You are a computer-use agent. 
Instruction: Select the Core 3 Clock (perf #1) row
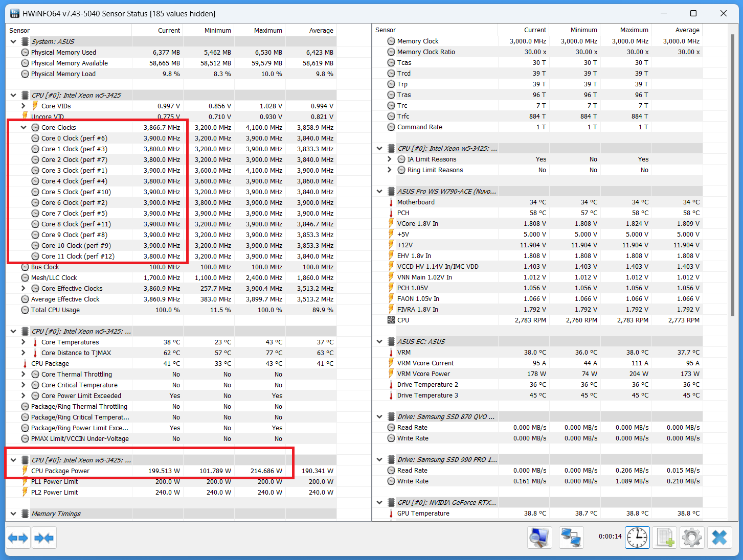(x=171, y=170)
